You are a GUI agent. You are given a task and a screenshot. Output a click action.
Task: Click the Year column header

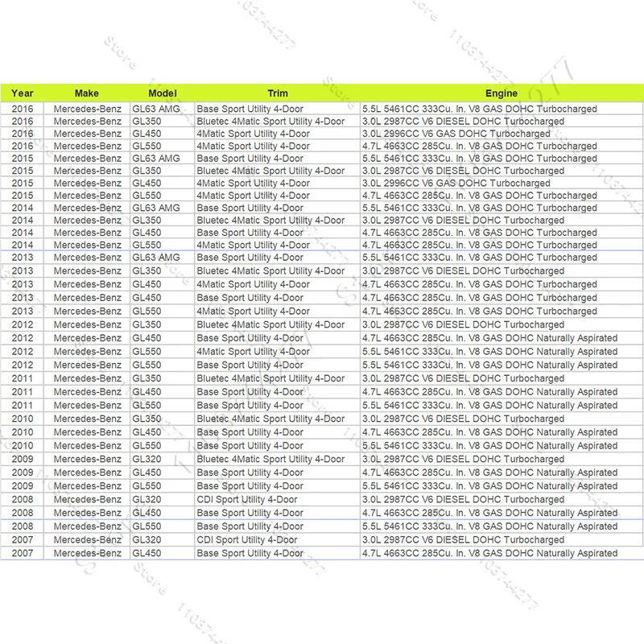coord(23,93)
